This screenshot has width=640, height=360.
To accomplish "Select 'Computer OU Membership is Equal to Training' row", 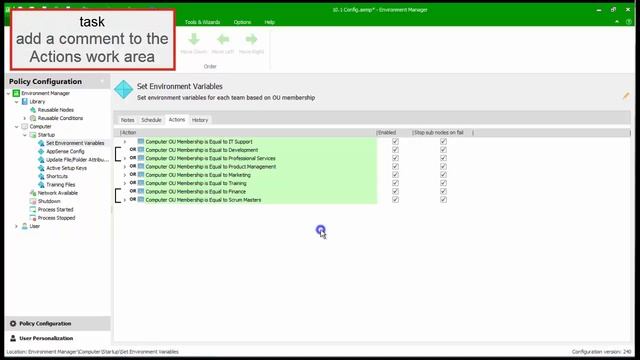I will point(196,183).
